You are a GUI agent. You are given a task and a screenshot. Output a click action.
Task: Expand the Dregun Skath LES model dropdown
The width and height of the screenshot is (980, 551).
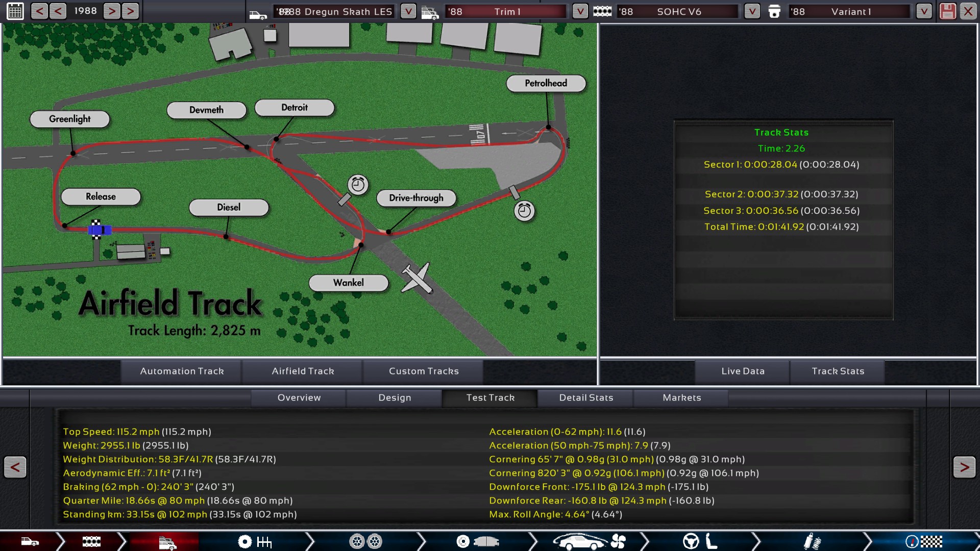408,11
